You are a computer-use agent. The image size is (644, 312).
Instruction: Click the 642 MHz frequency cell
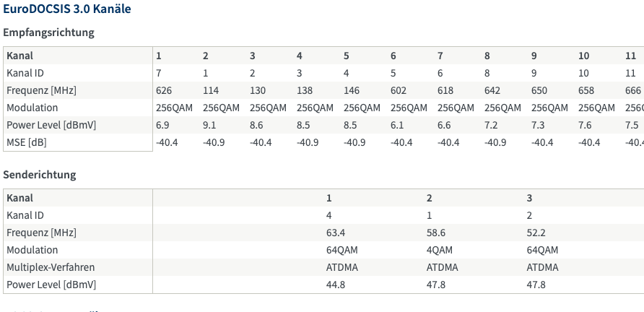(x=492, y=90)
